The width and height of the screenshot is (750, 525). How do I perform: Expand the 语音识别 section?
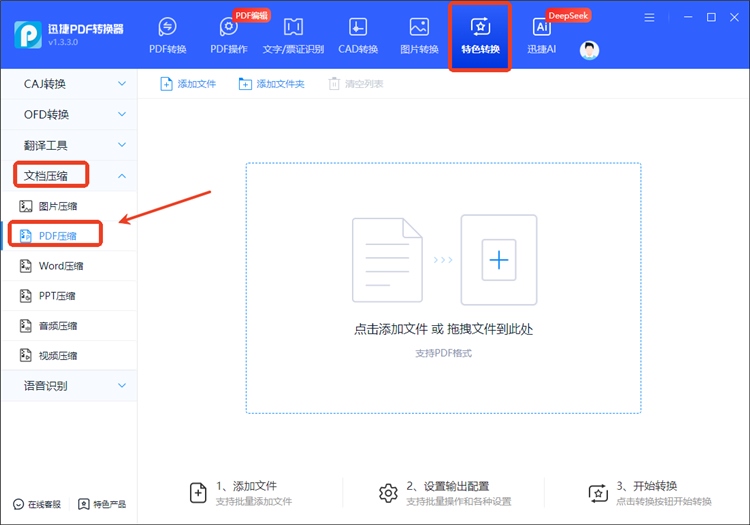69,385
